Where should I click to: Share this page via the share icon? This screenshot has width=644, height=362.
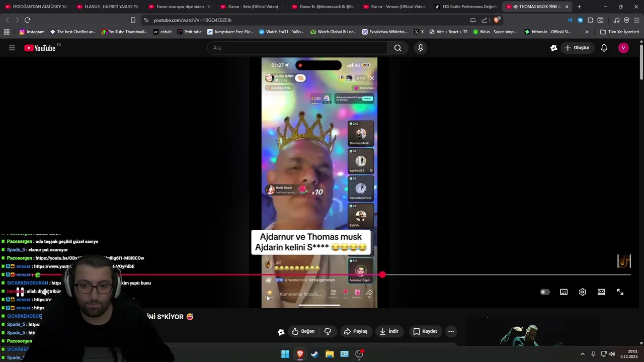[484, 20]
